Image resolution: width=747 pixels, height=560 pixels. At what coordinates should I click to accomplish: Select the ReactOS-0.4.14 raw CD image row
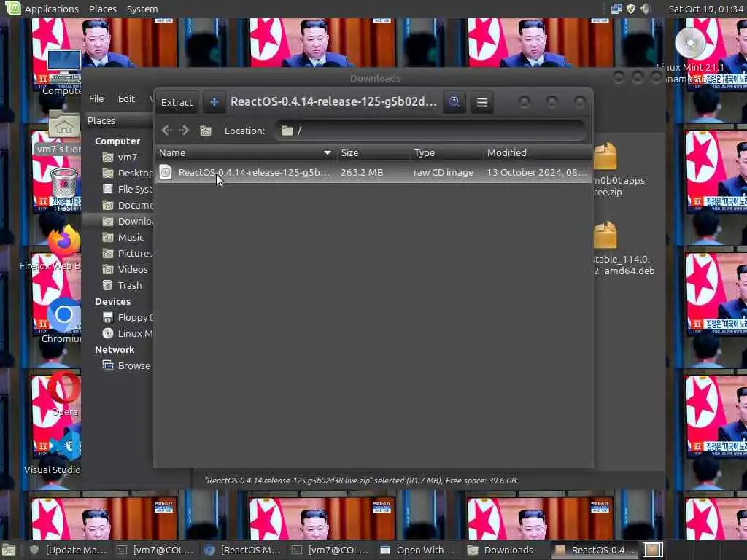click(x=374, y=172)
